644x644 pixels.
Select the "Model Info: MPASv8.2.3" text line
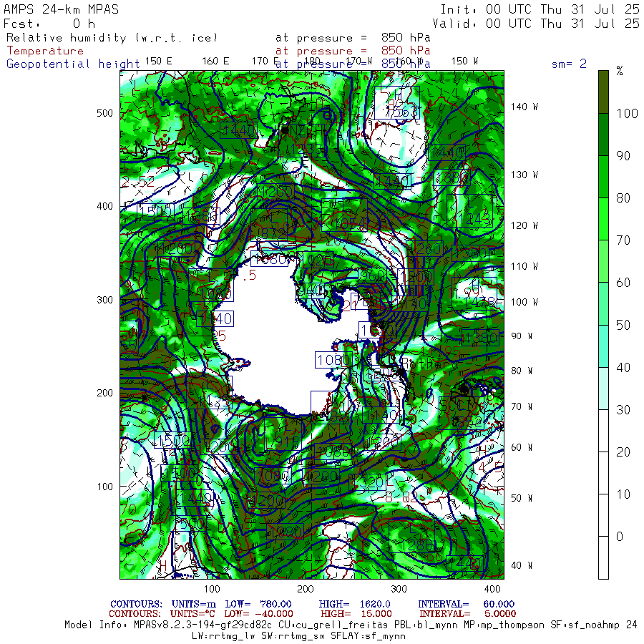pos(351,625)
